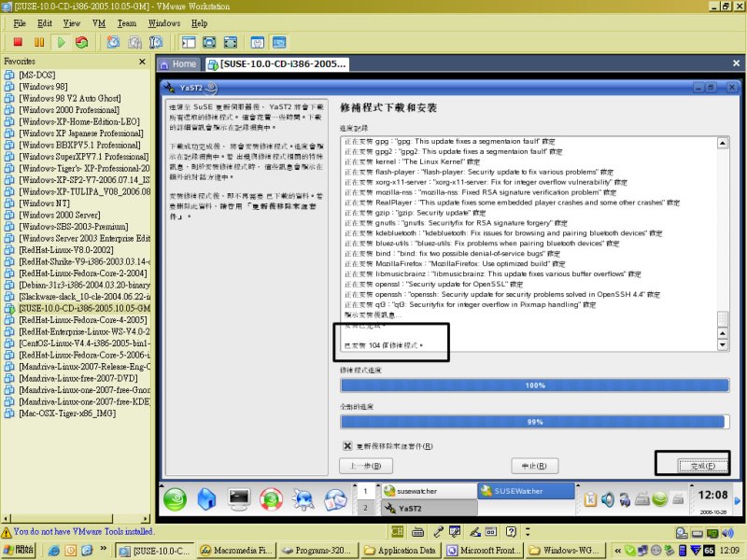747x560 pixels.
Task: Click the green SUSEWatcher tray icon
Action: tap(660, 499)
